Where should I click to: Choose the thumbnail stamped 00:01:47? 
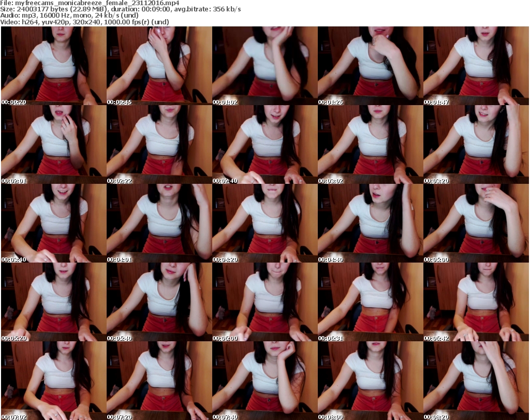(x=476, y=66)
